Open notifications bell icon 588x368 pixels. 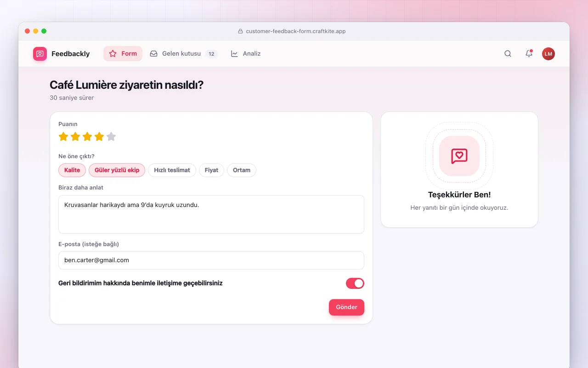coord(529,54)
